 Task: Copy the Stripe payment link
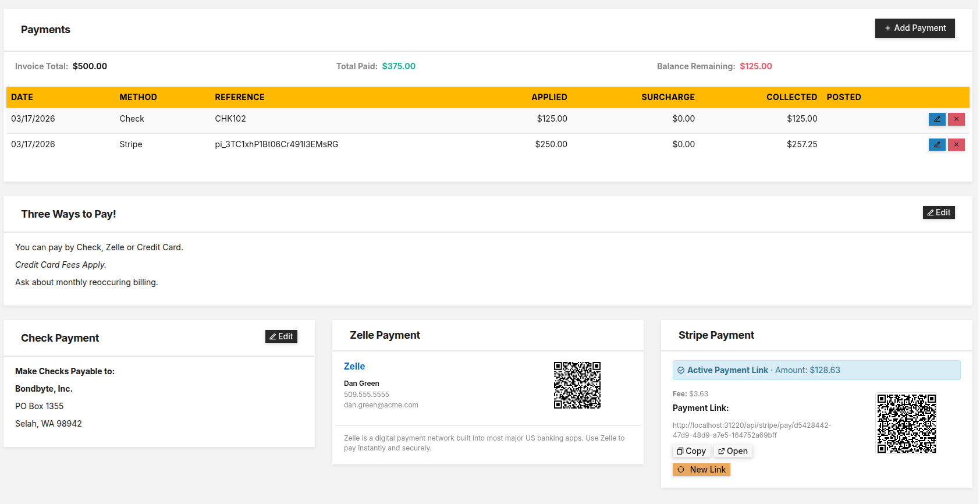691,451
